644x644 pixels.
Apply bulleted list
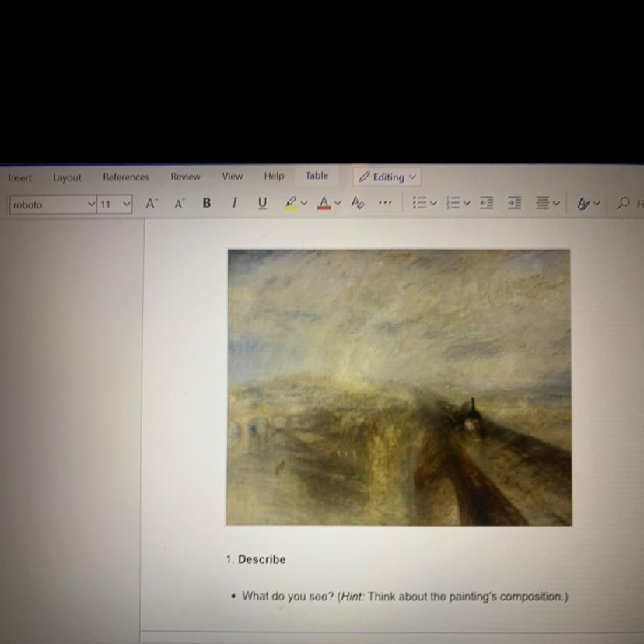coord(419,202)
